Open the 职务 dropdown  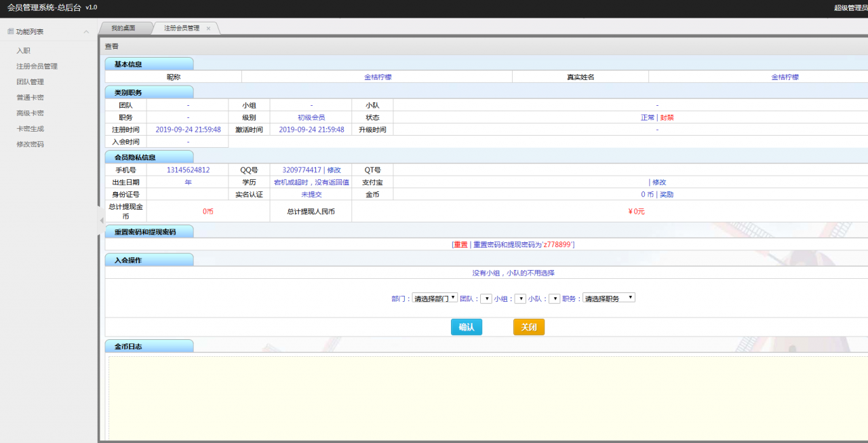point(609,298)
